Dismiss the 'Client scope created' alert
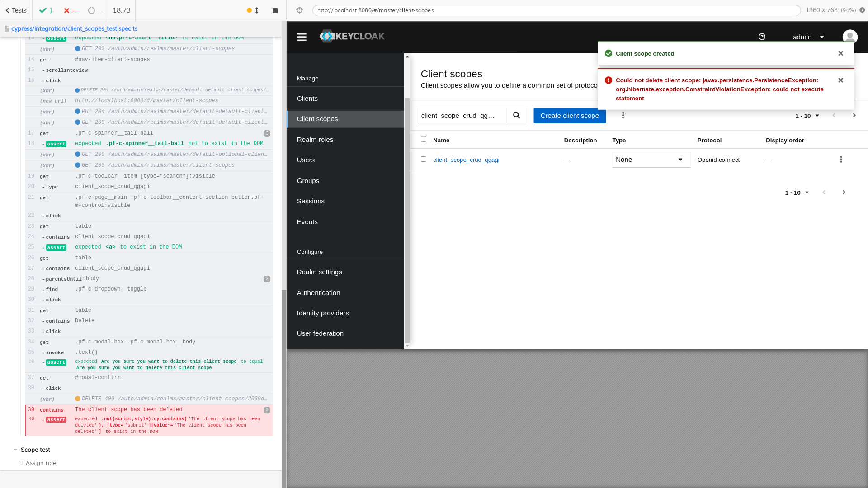This screenshot has width=868, height=488. pyautogui.click(x=840, y=53)
